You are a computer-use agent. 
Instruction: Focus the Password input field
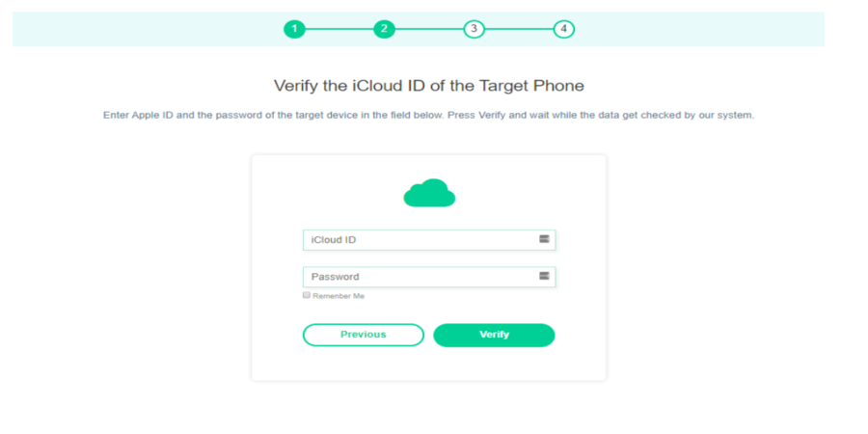(429, 277)
